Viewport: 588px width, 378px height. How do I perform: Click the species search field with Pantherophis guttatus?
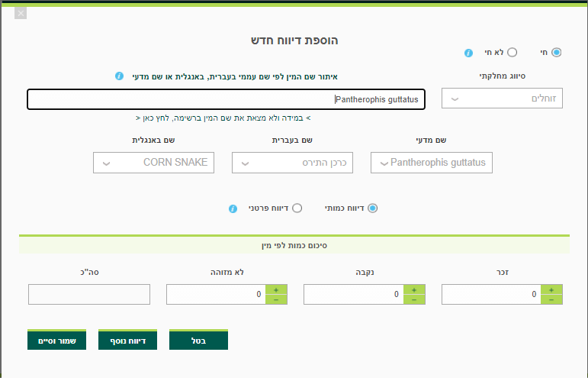click(x=227, y=99)
